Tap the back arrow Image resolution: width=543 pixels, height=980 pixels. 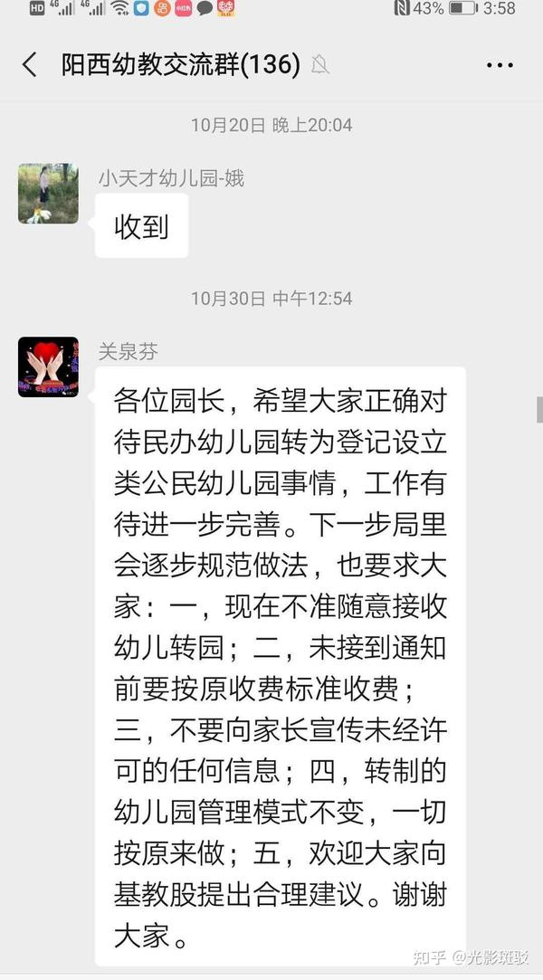coord(29,65)
